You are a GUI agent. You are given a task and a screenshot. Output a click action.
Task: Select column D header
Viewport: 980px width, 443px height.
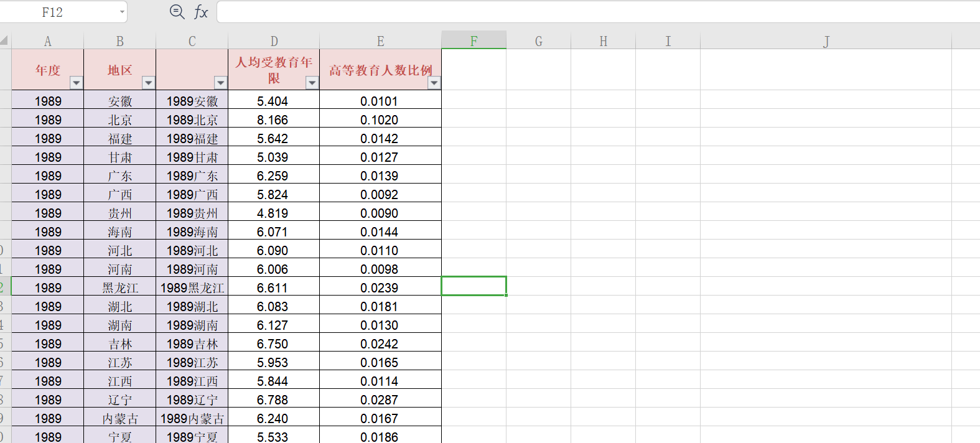274,41
